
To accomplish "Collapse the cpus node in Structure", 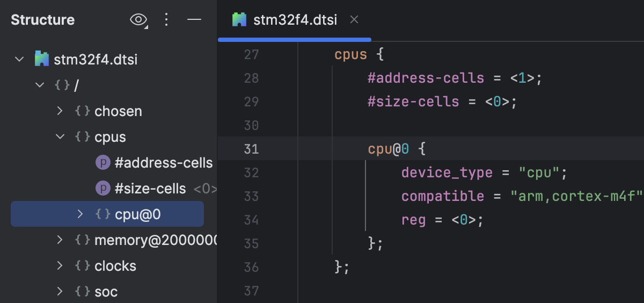I will coord(60,137).
